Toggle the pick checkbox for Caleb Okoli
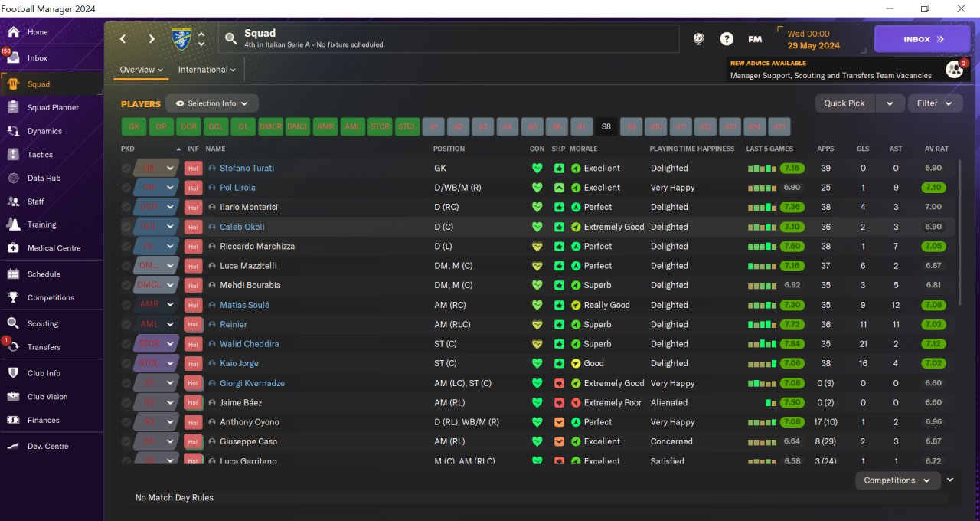Screen dimensions: 980x521 (126, 227)
